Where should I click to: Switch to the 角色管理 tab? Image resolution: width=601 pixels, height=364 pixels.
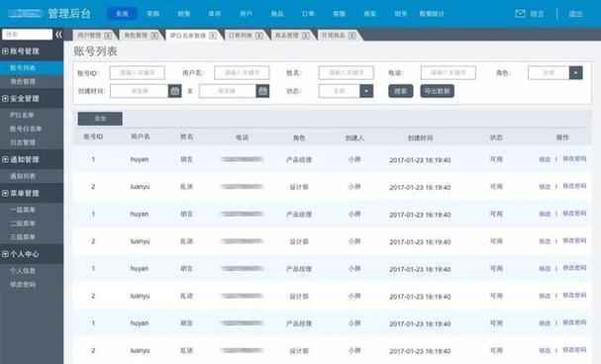(x=136, y=36)
